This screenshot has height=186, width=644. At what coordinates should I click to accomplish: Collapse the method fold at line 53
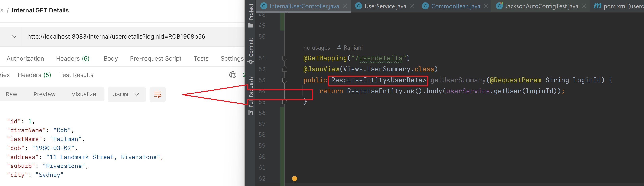click(x=284, y=80)
